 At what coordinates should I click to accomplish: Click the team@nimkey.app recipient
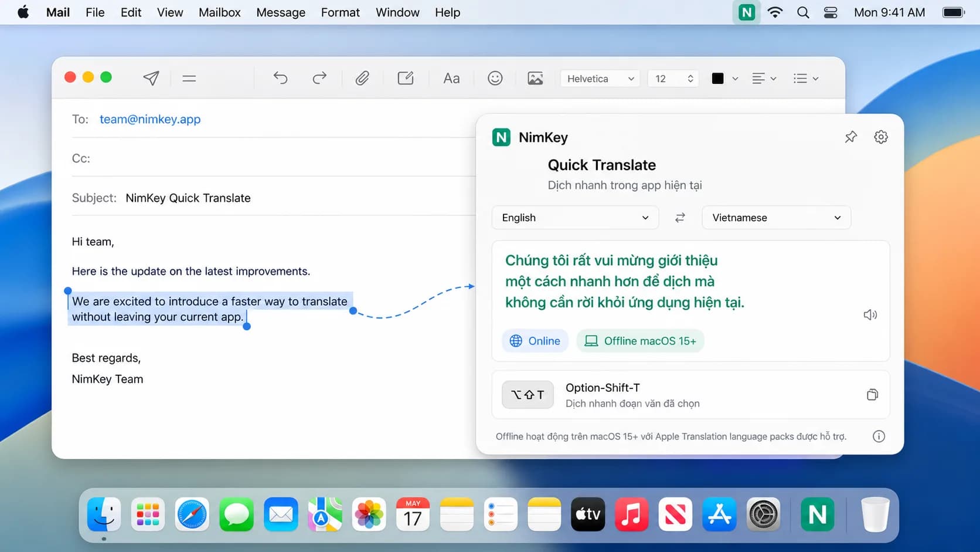(150, 119)
